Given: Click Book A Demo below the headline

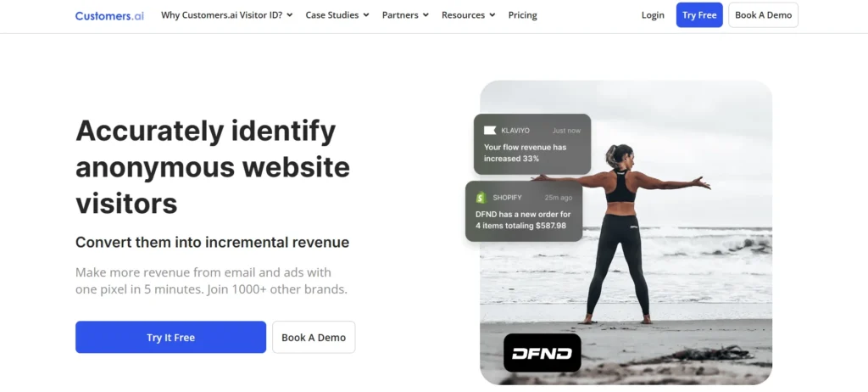Looking at the screenshot, I should coord(314,337).
